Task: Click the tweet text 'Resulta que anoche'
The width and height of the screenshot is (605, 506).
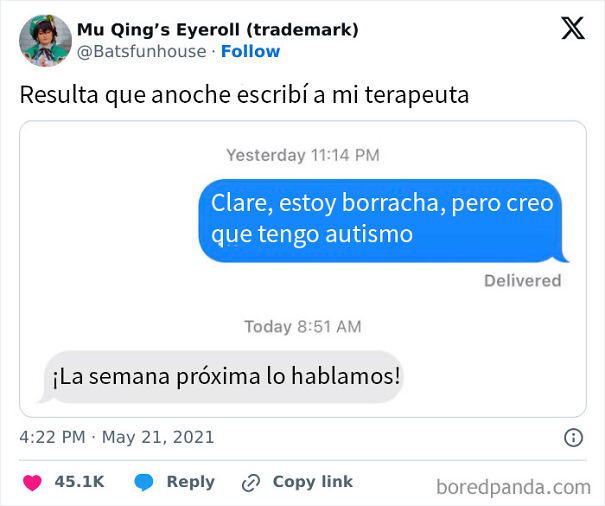Action: point(244,95)
